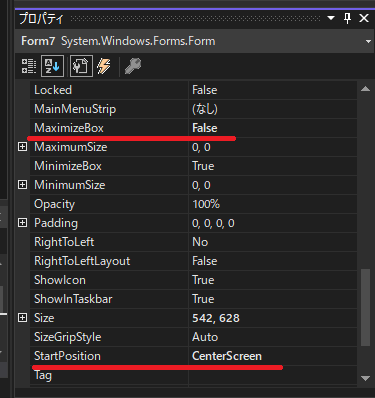375x398 pixels.
Task: Click the MinimizeBox True value
Action: click(203, 166)
